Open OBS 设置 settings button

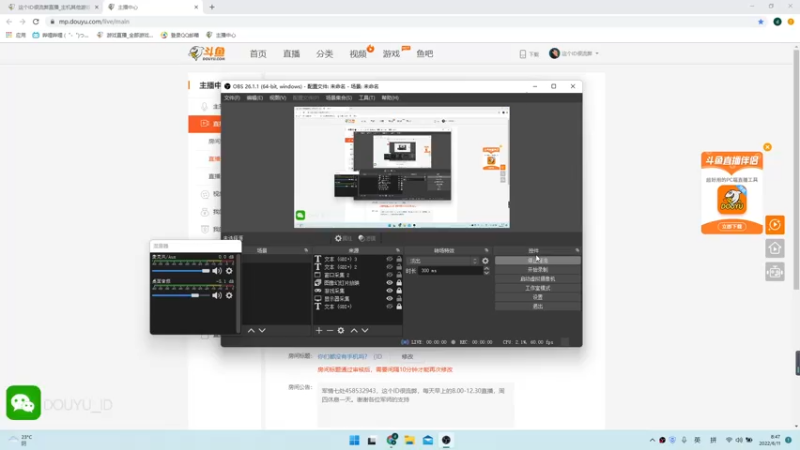(537, 297)
